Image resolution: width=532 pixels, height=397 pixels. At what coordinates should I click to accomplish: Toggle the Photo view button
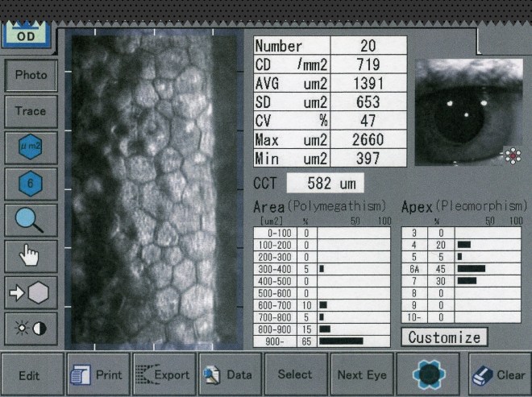[x=31, y=75]
